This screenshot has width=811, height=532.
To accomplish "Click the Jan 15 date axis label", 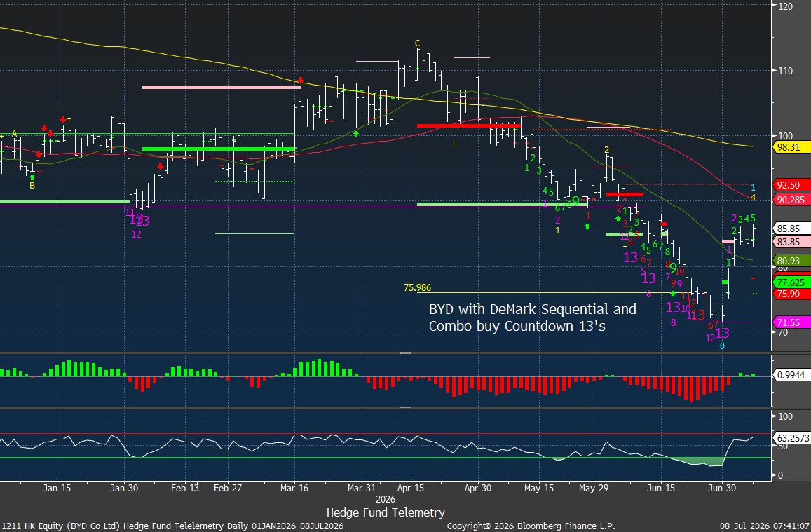I will 57,488.
